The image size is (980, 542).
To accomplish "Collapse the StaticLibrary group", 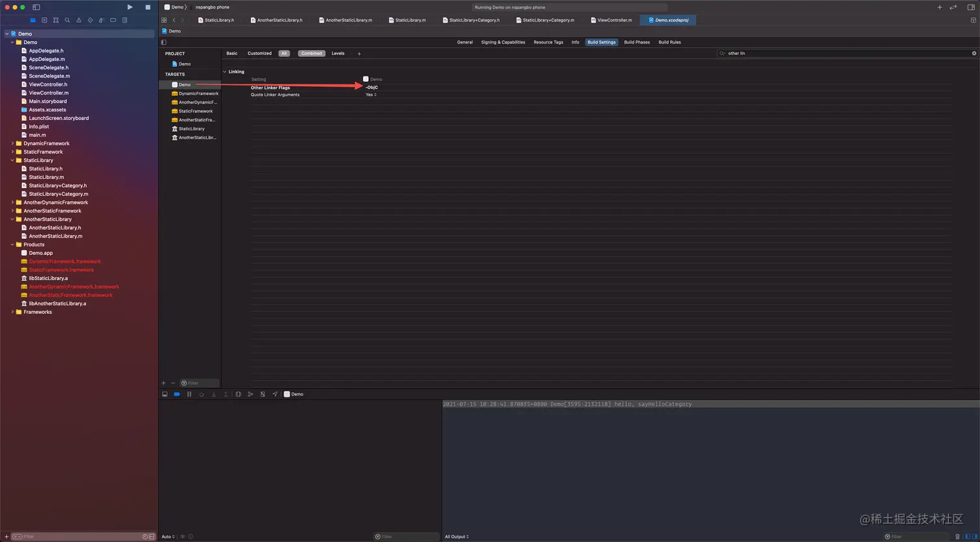I will click(x=12, y=160).
